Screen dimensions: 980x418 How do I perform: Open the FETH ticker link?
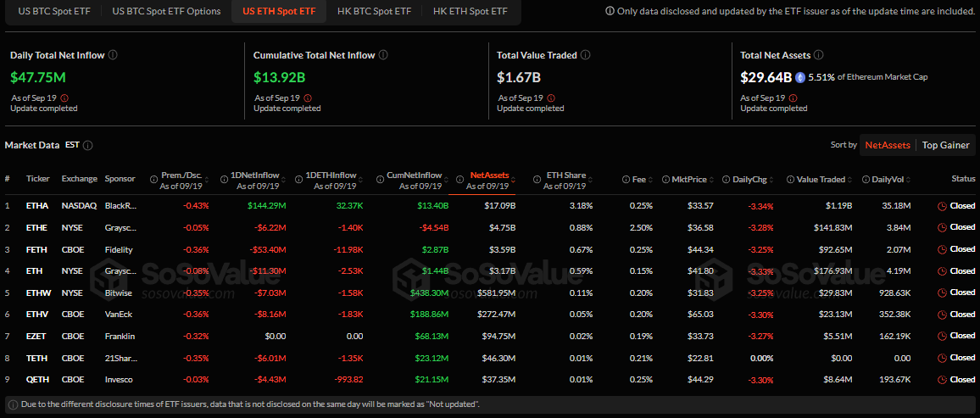coord(36,249)
